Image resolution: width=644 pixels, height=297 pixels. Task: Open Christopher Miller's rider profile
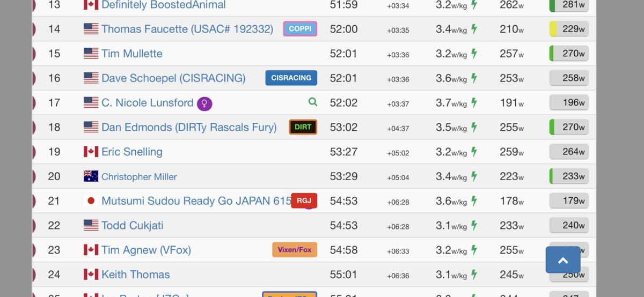(x=139, y=176)
